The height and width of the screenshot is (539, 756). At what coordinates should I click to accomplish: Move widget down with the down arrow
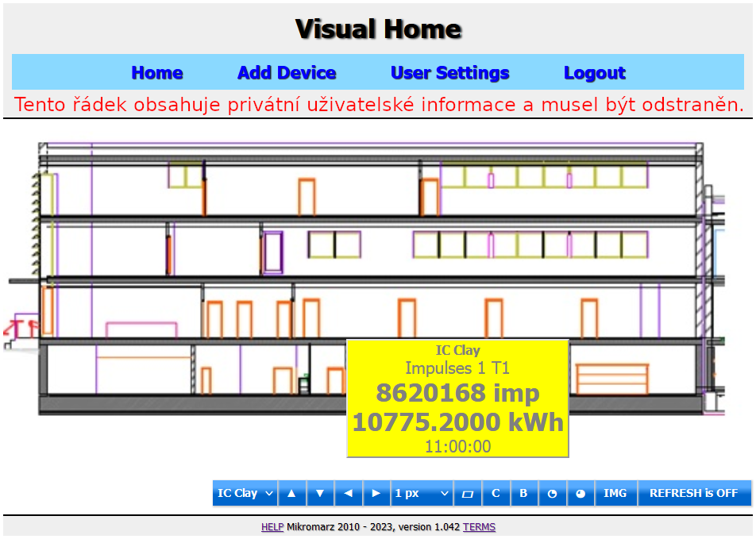320,493
